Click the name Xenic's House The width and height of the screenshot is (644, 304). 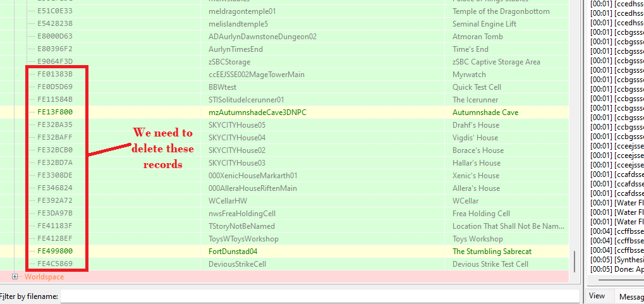click(x=476, y=176)
